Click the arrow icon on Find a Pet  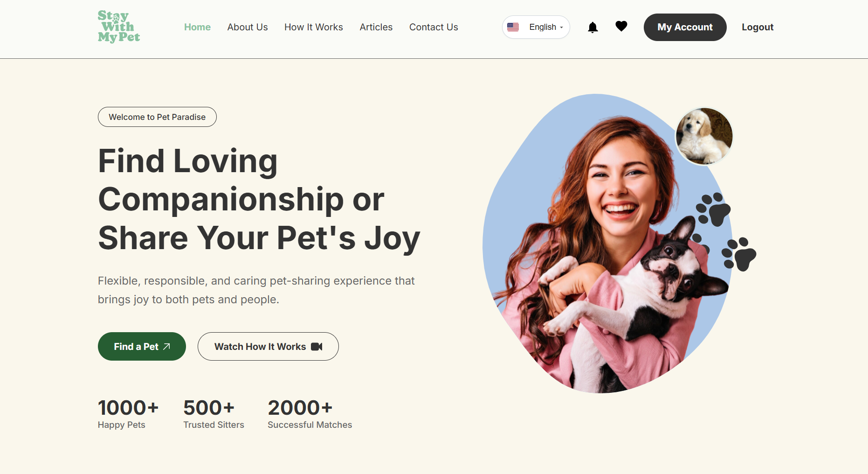click(166, 347)
